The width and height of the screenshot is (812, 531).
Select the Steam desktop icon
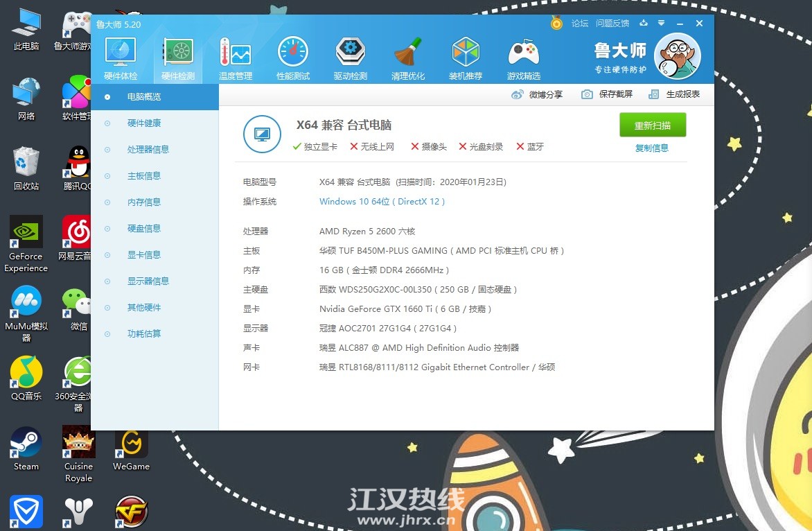pyautogui.click(x=26, y=449)
